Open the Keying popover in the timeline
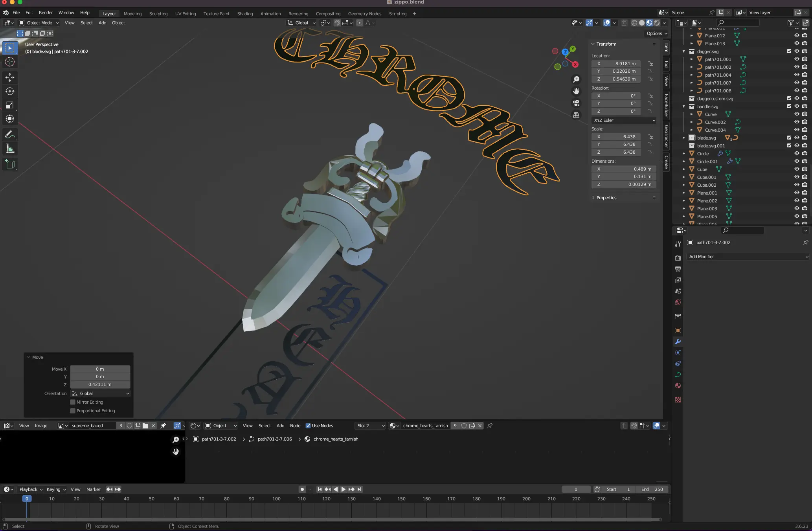 point(56,489)
